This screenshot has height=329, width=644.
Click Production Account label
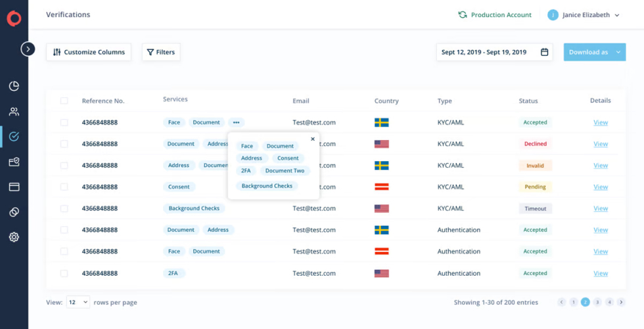pyautogui.click(x=501, y=14)
